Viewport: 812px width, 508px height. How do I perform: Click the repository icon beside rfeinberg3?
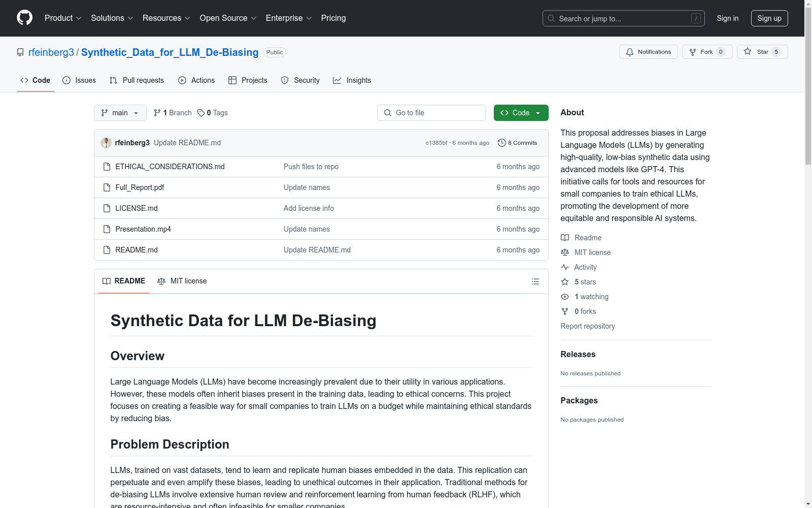pyautogui.click(x=20, y=52)
